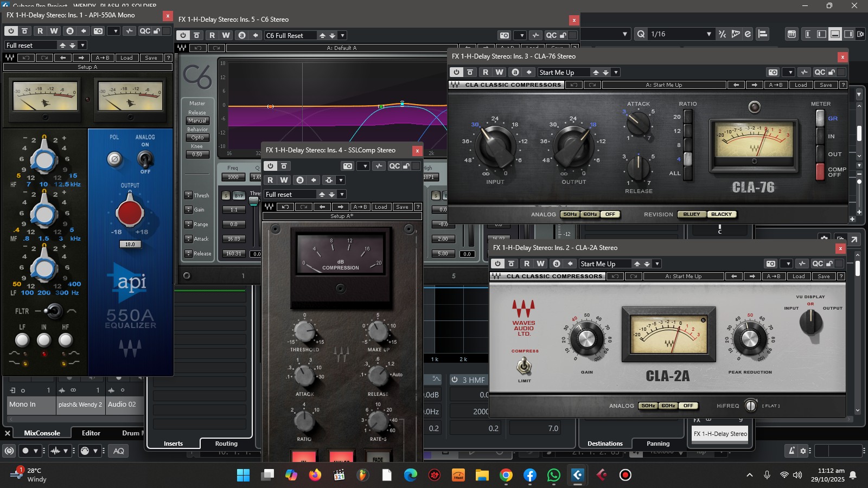Open the Waves logo menu in CLA-2A toolbar
The image size is (868, 488).
[x=496, y=276]
